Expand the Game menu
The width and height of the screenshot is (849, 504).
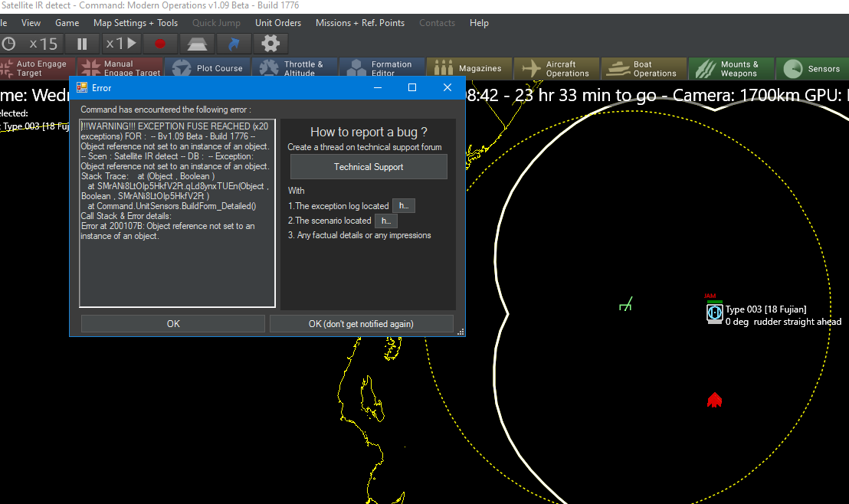67,23
